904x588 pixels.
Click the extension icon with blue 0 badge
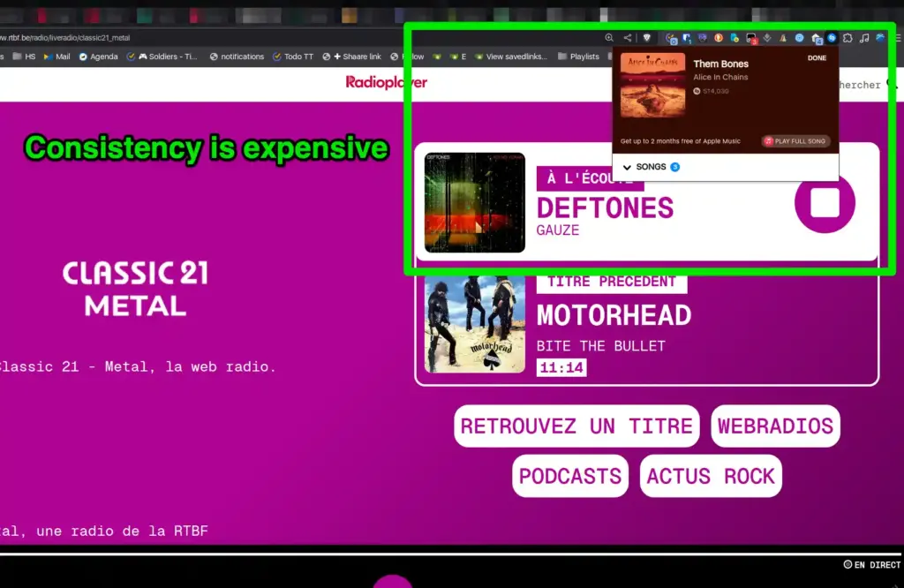[x=671, y=39]
